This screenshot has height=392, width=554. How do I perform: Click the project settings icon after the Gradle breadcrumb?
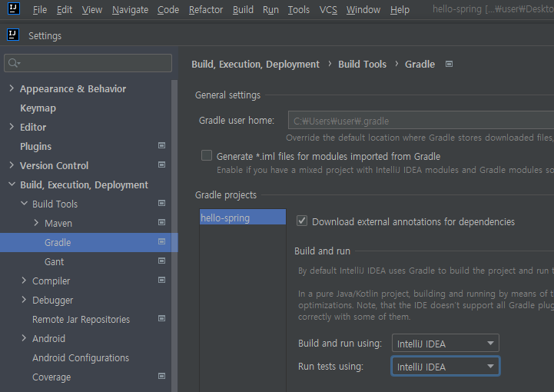[x=449, y=64]
